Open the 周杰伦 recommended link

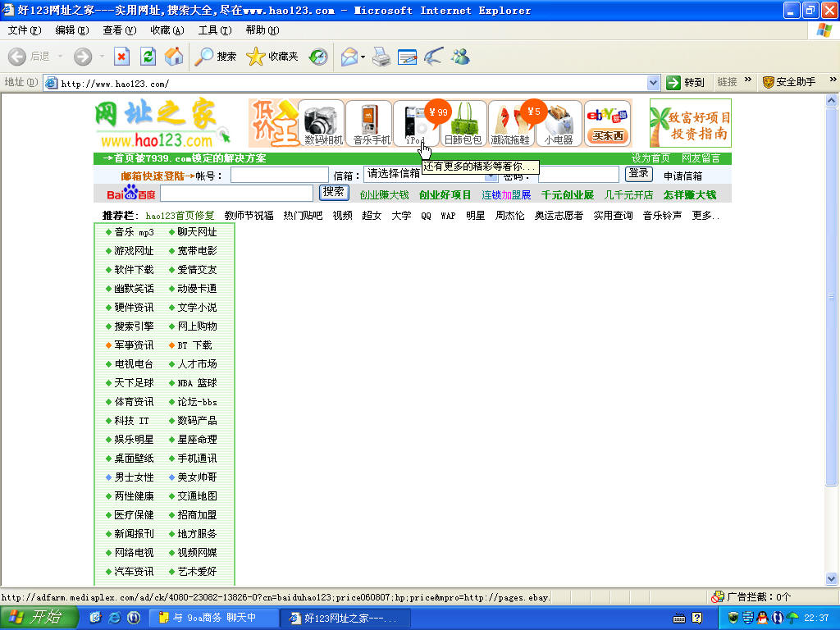pos(509,216)
